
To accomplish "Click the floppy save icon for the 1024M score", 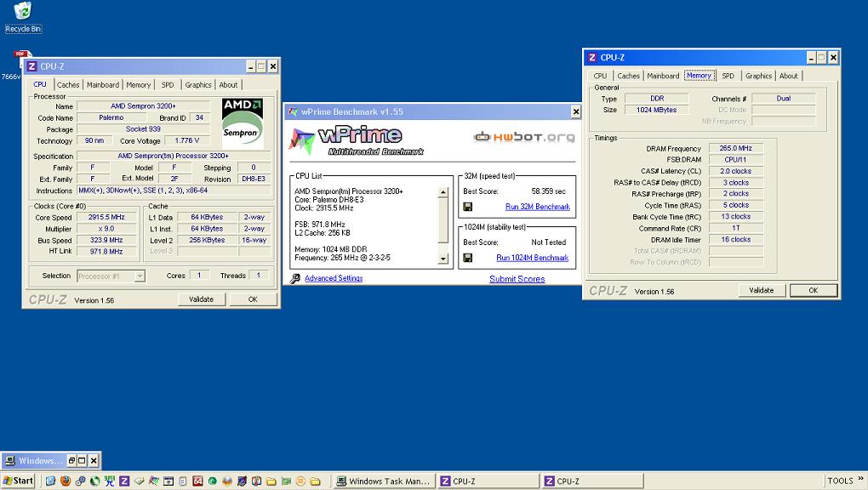I will pyautogui.click(x=468, y=258).
